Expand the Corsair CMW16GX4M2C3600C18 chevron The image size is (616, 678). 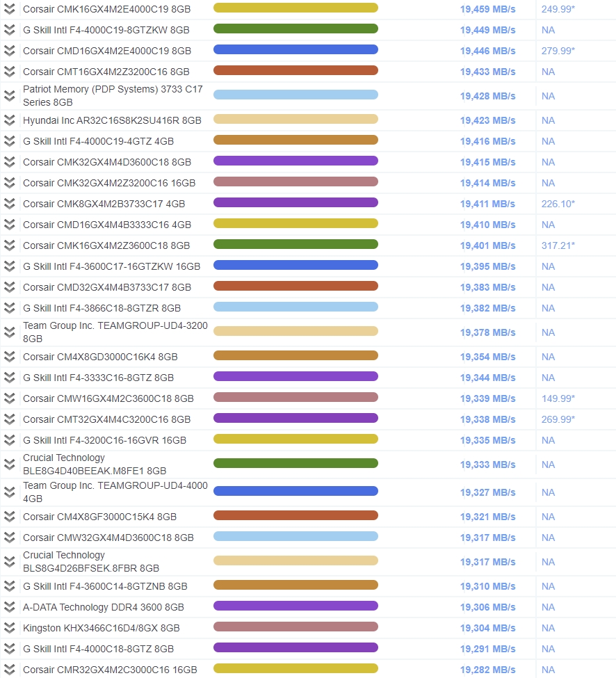tap(10, 398)
